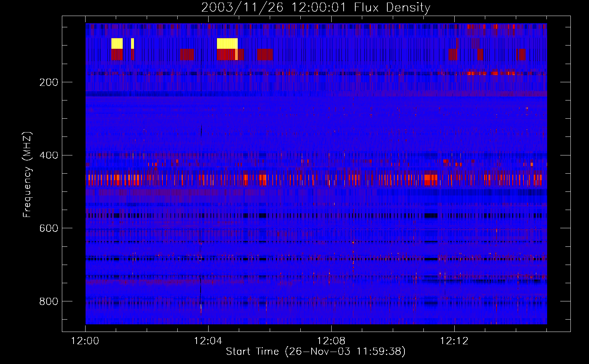Screen dimensions: 589x364
Task: Click the "Frequency (MHZ)" axis label
Action: pyautogui.click(x=27, y=174)
